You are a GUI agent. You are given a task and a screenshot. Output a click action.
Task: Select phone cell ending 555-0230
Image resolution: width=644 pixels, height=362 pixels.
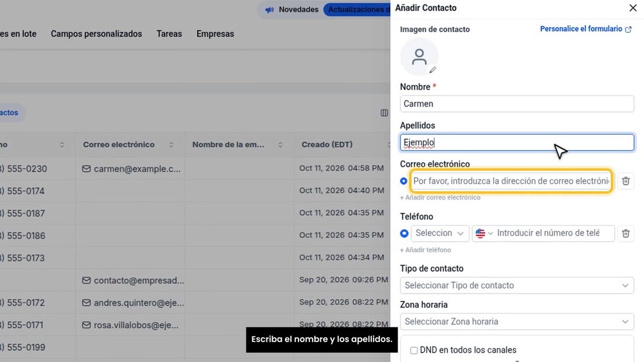pyautogui.click(x=23, y=169)
